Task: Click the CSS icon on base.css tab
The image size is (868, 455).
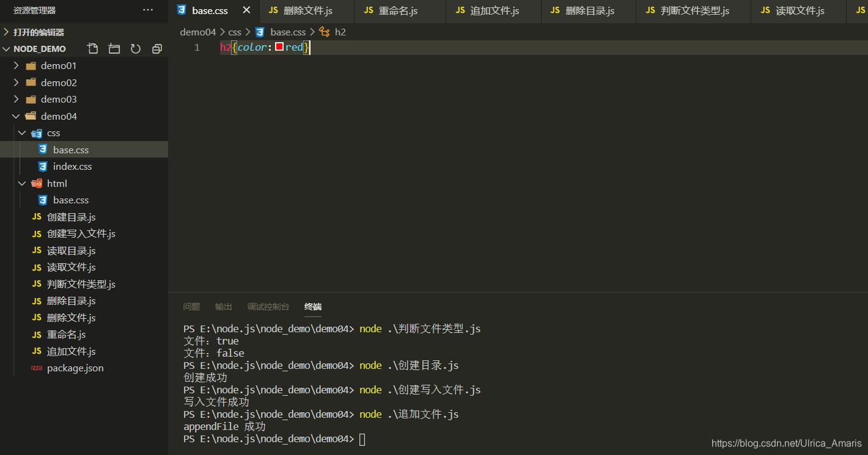Action: point(182,10)
